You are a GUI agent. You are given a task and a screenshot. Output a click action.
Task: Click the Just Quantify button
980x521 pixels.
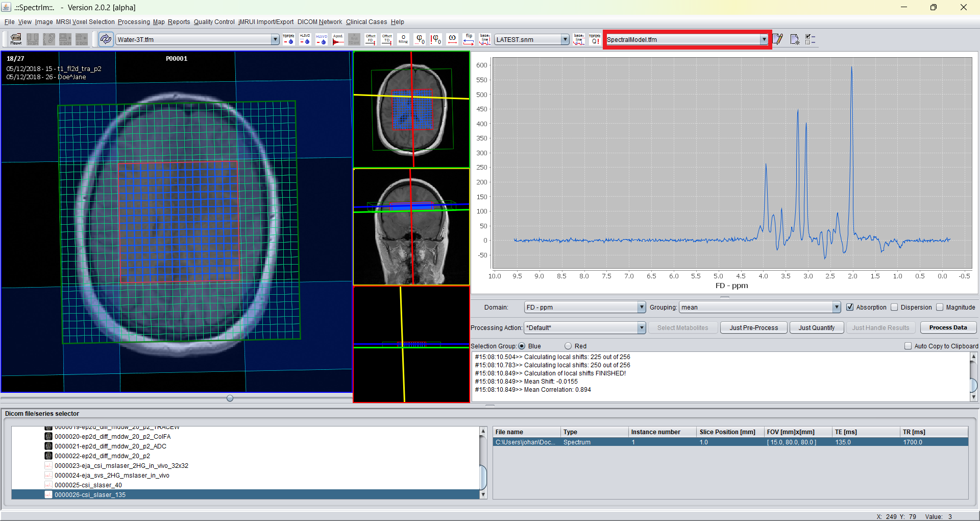click(816, 327)
